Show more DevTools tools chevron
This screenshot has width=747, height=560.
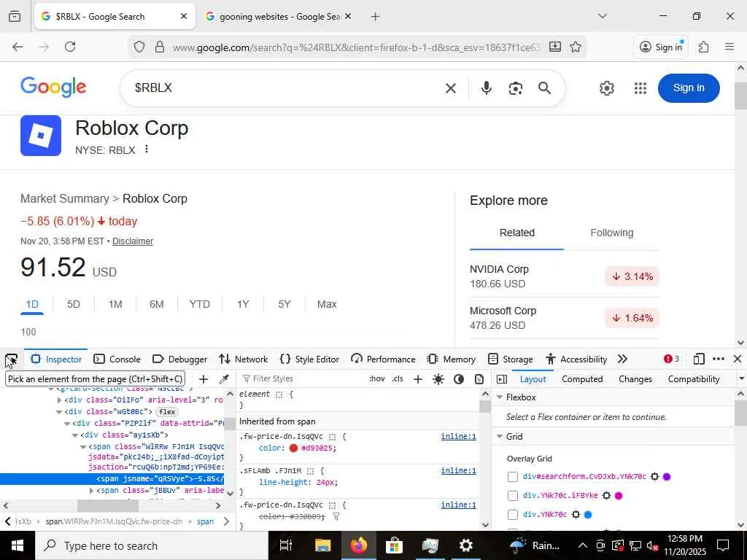(622, 359)
